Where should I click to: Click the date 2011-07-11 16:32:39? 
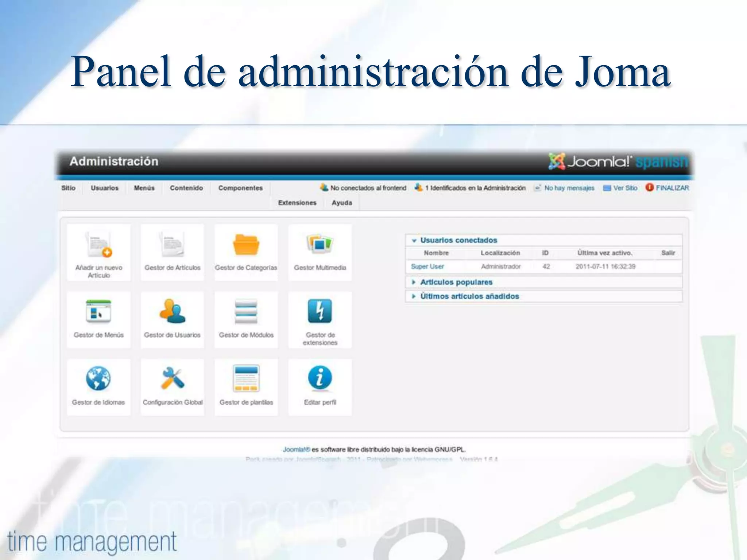[605, 267]
